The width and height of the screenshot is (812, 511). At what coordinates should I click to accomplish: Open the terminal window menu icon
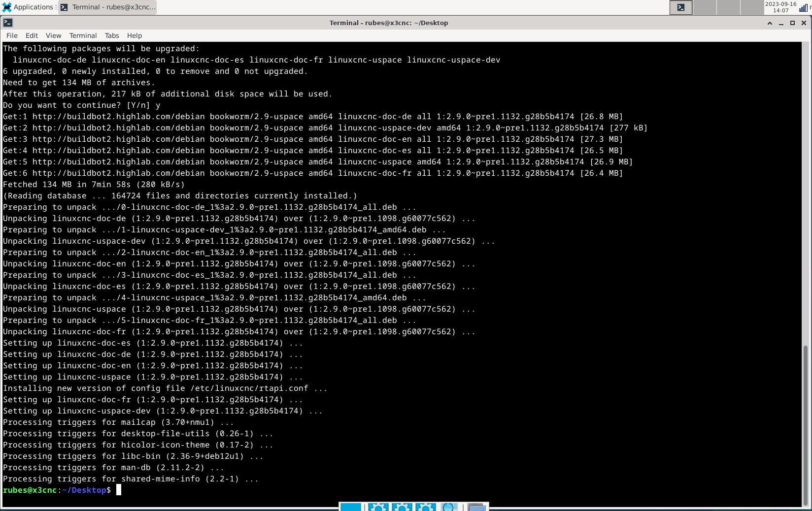click(x=8, y=23)
